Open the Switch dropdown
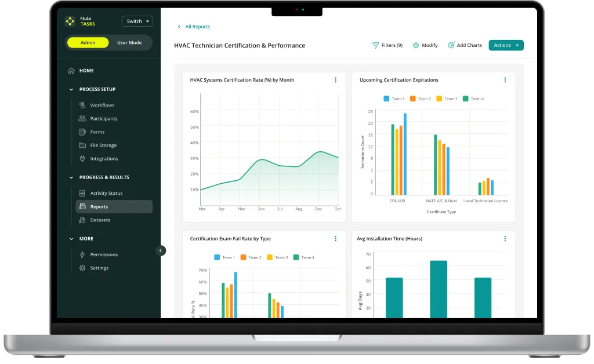The width and height of the screenshot is (594, 364). tap(137, 21)
